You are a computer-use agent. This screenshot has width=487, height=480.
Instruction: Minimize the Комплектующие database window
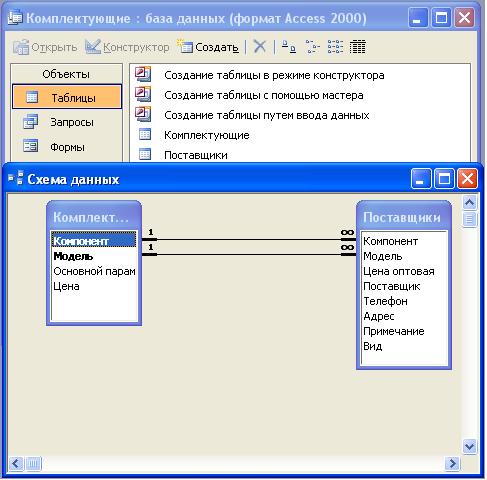click(x=418, y=18)
